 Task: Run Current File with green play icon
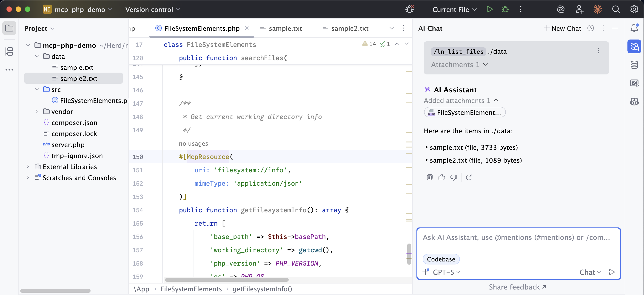point(490,9)
